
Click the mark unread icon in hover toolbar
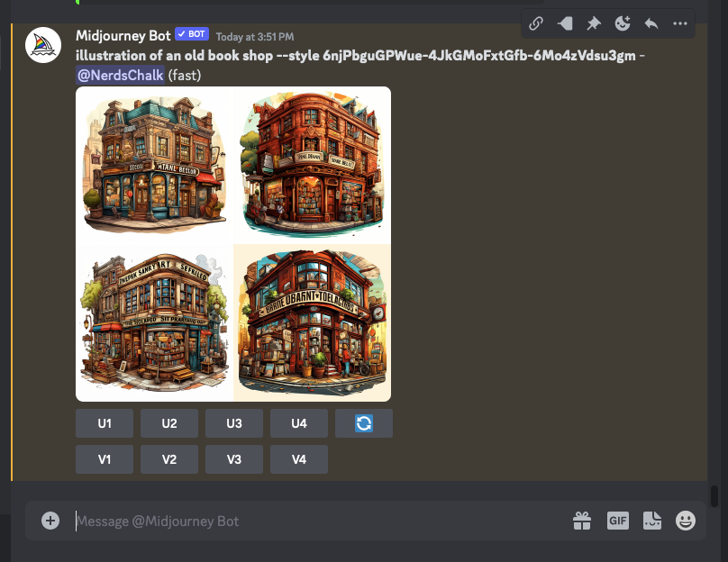[565, 23]
